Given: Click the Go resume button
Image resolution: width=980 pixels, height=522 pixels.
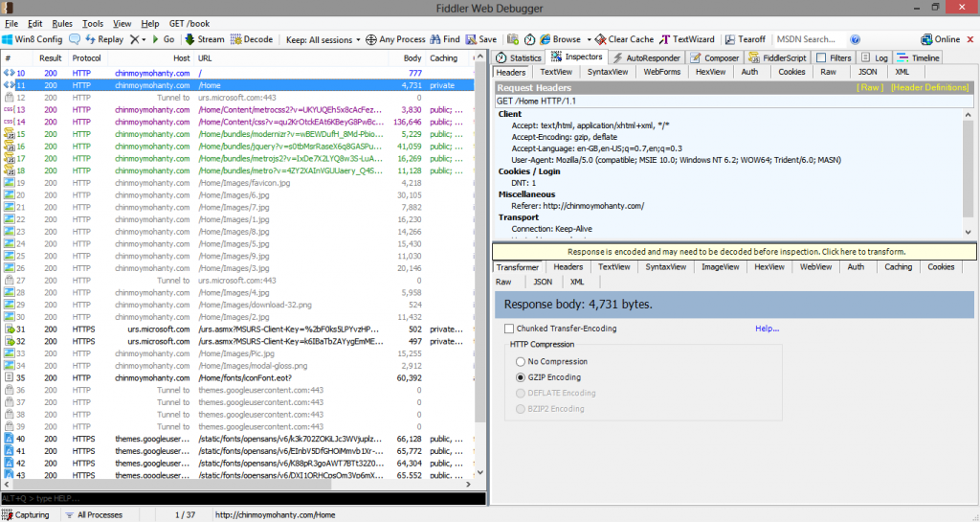Looking at the screenshot, I should [x=163, y=39].
